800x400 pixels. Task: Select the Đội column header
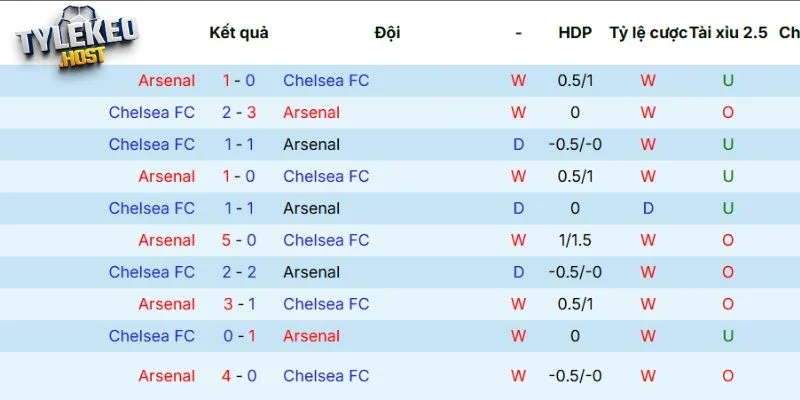click(x=387, y=32)
